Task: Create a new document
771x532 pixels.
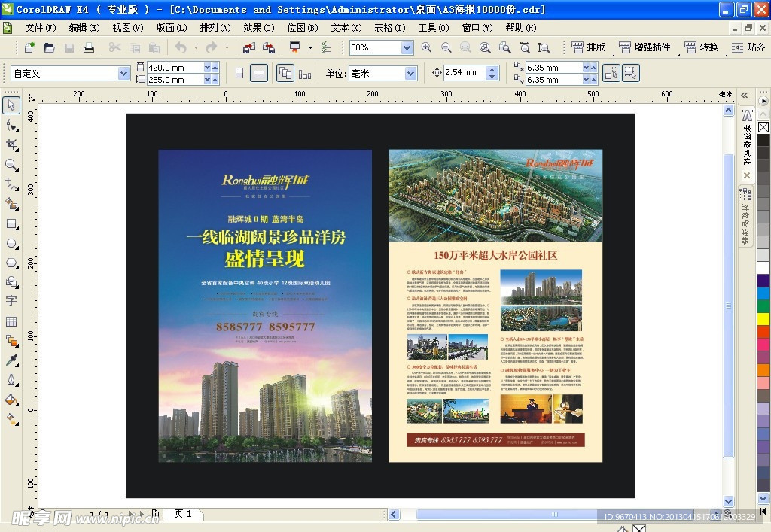Action: click(x=29, y=47)
